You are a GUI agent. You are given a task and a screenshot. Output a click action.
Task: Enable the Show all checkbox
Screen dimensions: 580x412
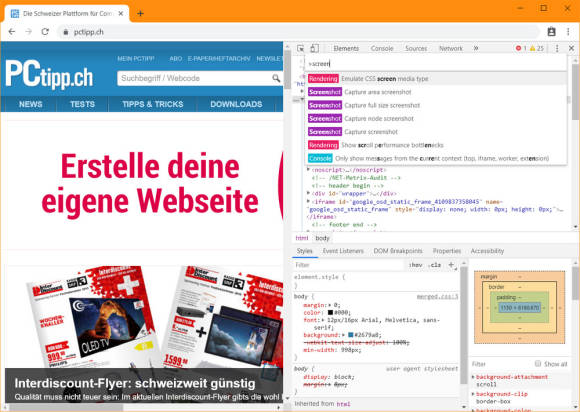pyautogui.click(x=538, y=364)
